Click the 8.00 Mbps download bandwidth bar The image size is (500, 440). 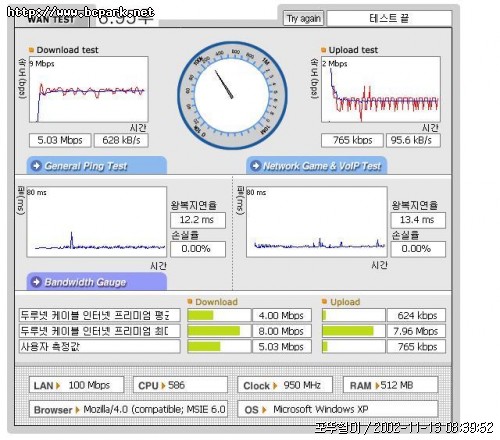click(x=219, y=331)
